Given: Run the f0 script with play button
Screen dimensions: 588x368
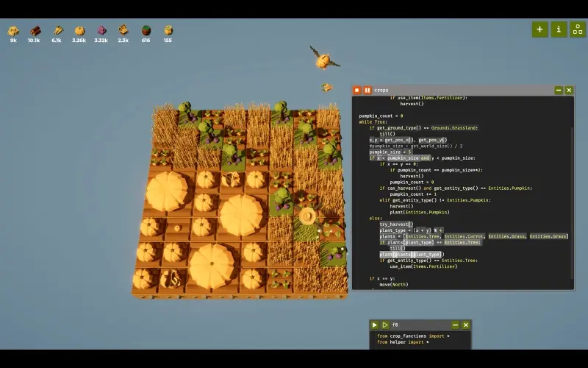Looking at the screenshot, I should click(x=374, y=325).
